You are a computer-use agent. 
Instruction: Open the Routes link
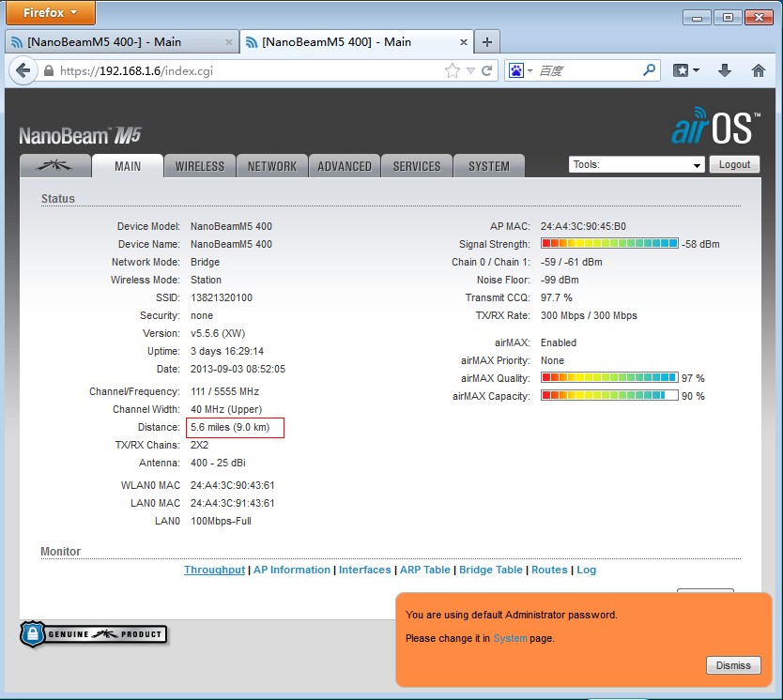549,570
